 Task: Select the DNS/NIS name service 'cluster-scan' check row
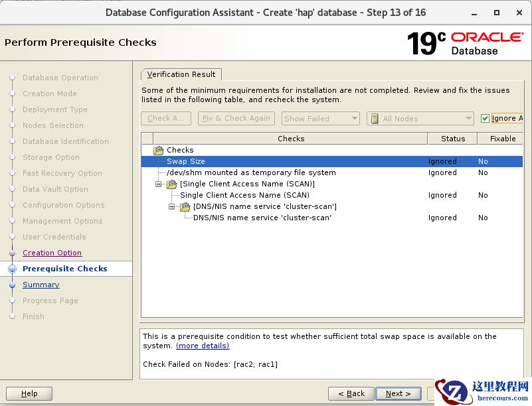[x=332, y=218]
